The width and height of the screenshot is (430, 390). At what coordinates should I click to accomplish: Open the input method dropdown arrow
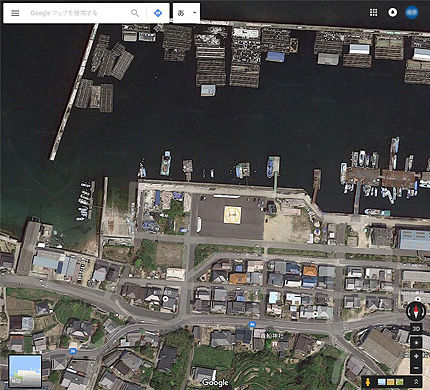(x=195, y=13)
